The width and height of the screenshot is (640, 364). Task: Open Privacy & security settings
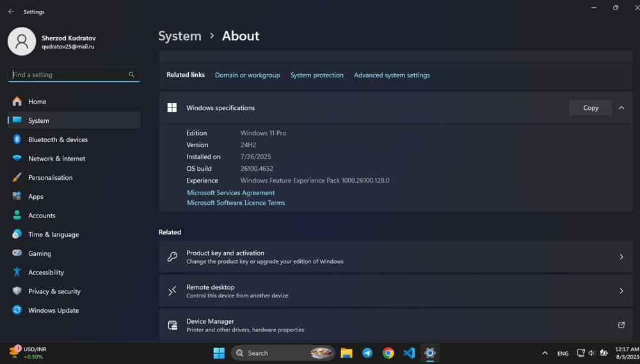click(74, 291)
